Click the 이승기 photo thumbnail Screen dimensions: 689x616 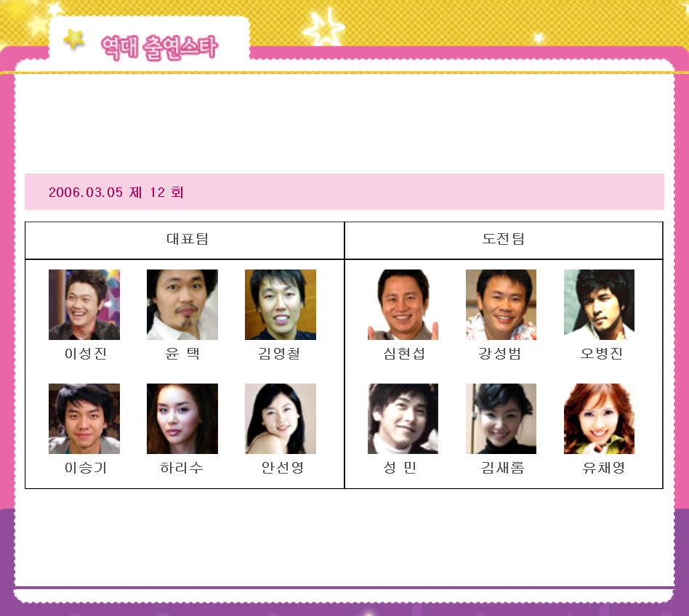click(84, 418)
